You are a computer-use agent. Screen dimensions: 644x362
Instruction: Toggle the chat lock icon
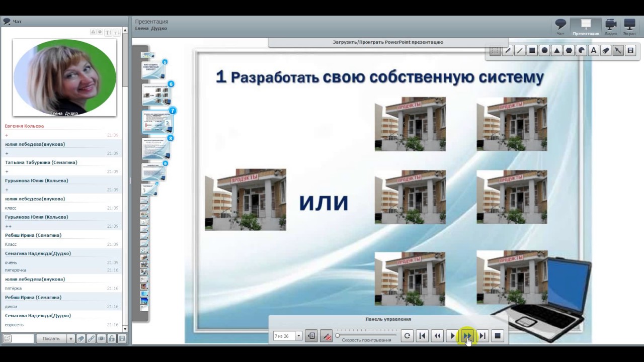(x=112, y=339)
